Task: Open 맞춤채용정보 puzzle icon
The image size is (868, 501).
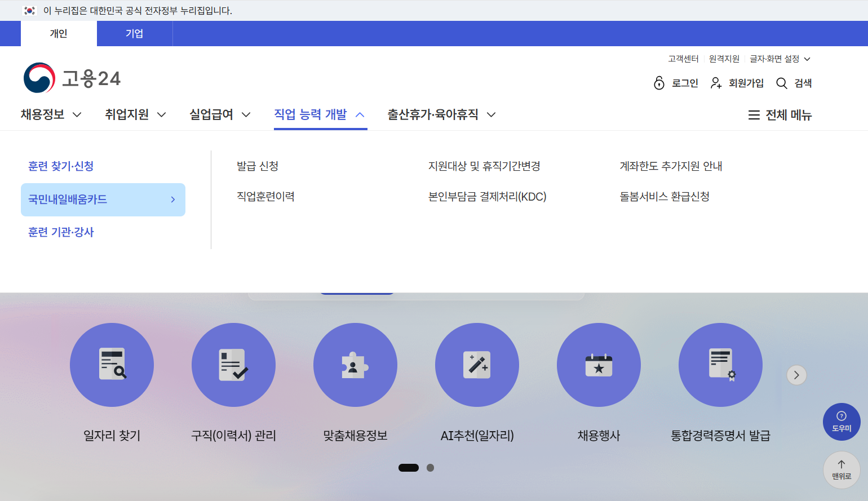Action: click(355, 365)
